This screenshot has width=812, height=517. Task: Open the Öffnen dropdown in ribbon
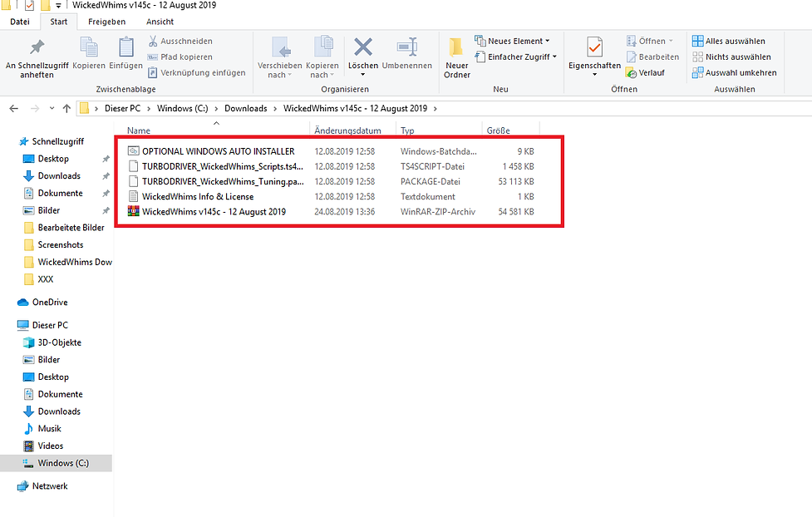pyautogui.click(x=650, y=41)
